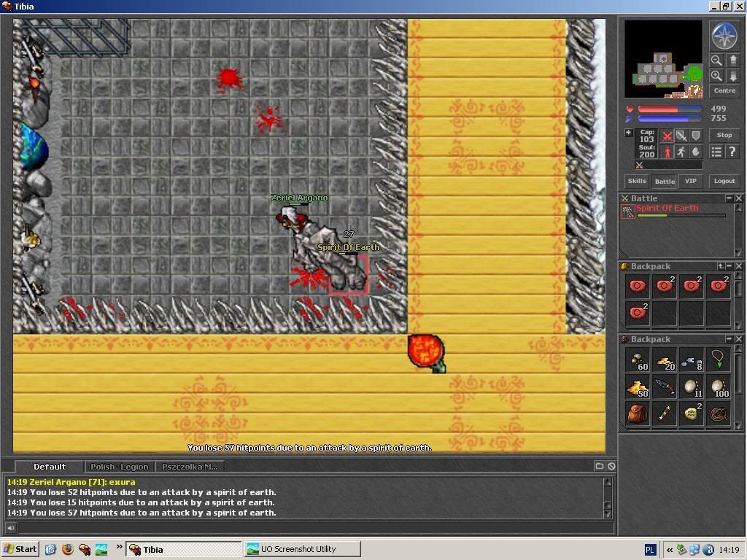Click the red hitpoints bar

tap(670, 109)
